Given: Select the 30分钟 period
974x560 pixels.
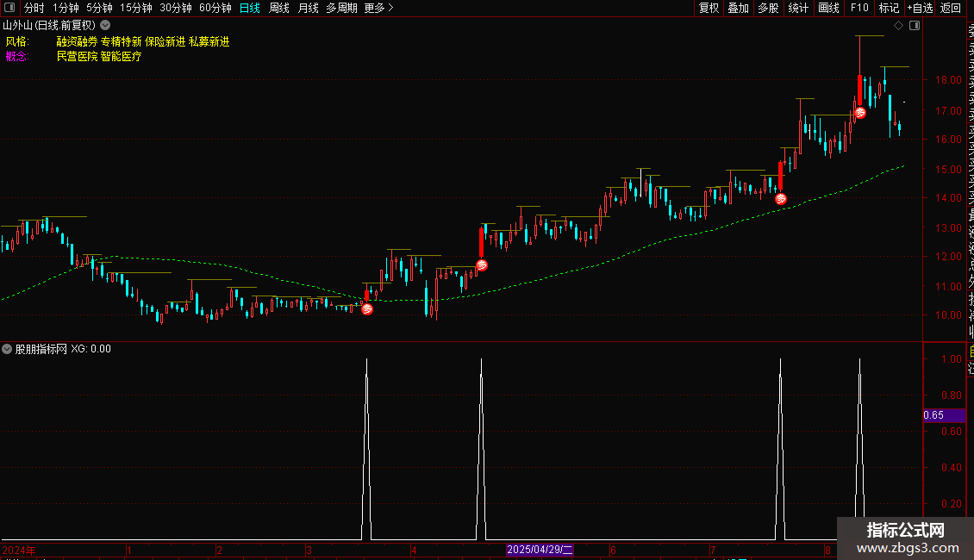Looking at the screenshot, I should [x=176, y=8].
